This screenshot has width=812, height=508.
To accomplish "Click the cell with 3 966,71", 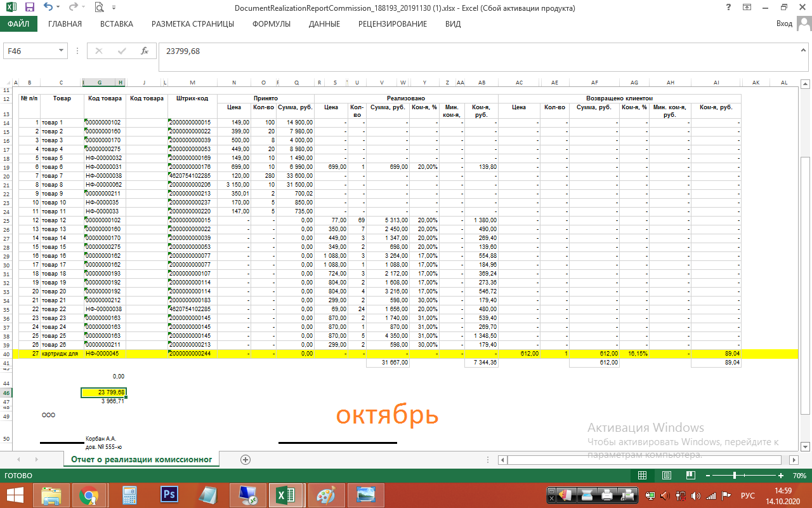I will (x=104, y=401).
